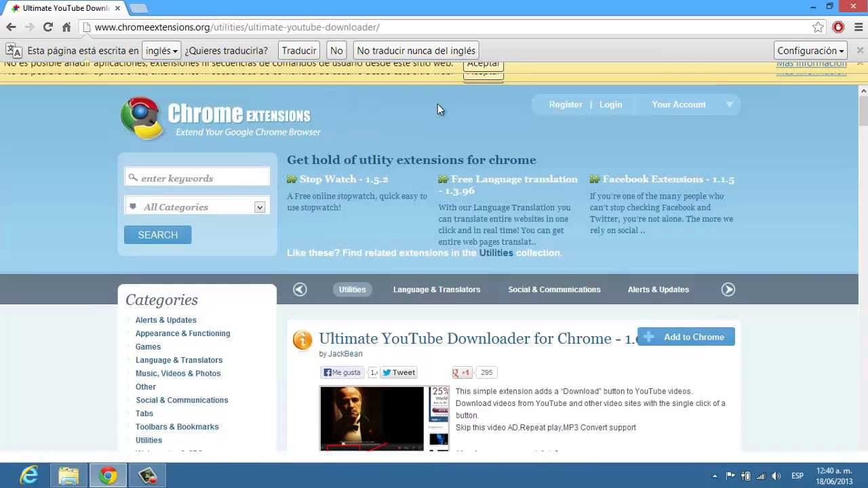Open the Tabs category
This screenshot has width=868, height=488.
144,413
